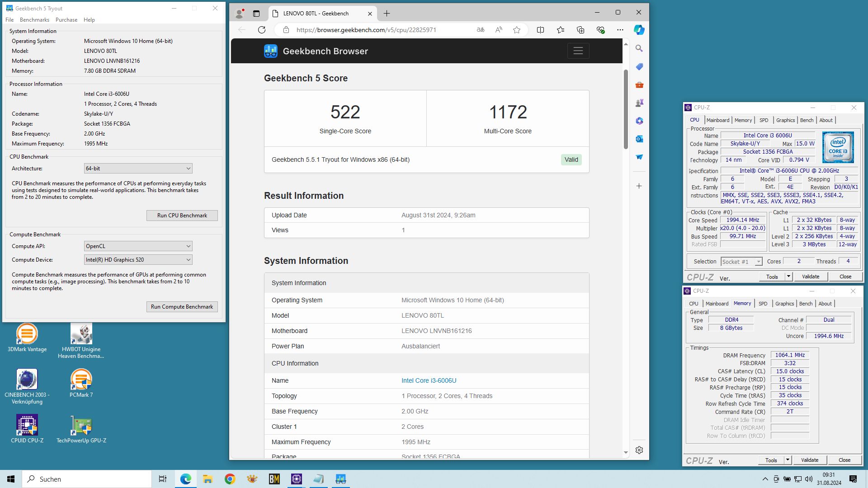868x488 pixels.
Task: Click the Edge browser refresh icon
Action: coord(262,30)
